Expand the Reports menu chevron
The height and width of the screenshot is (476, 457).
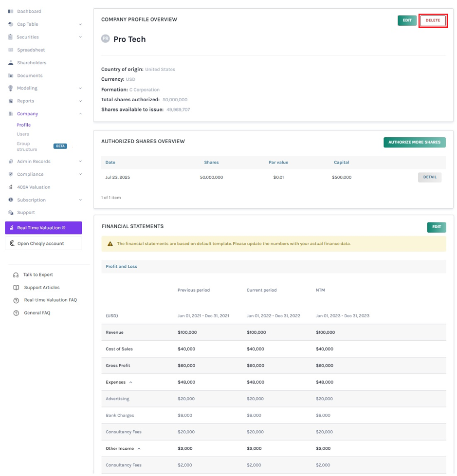click(x=80, y=101)
